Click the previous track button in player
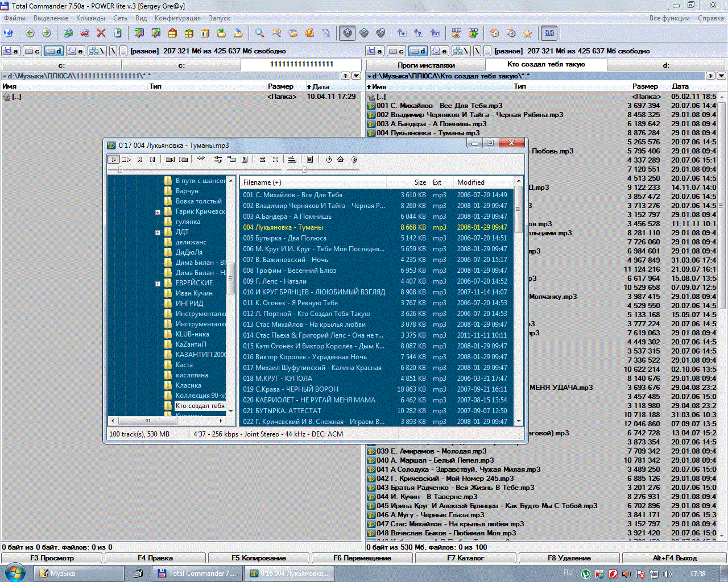This screenshot has width=728, height=582. 140,160
